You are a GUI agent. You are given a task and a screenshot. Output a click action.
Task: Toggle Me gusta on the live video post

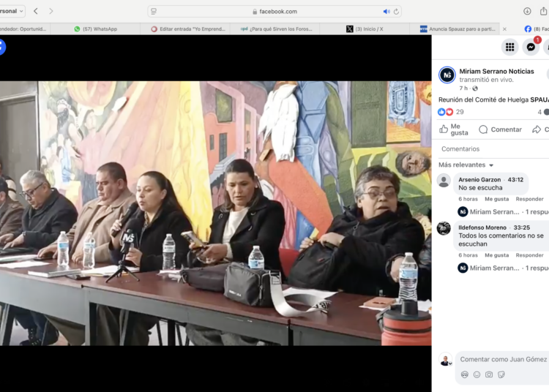454,129
